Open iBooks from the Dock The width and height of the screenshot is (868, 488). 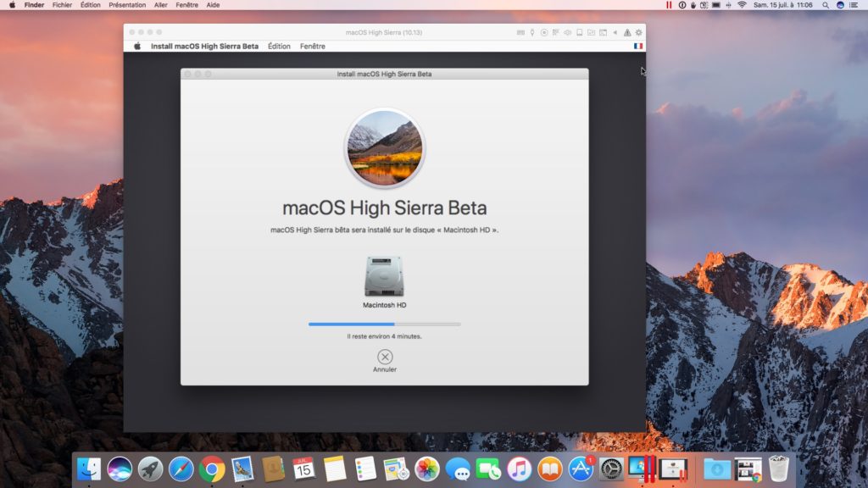coord(549,469)
